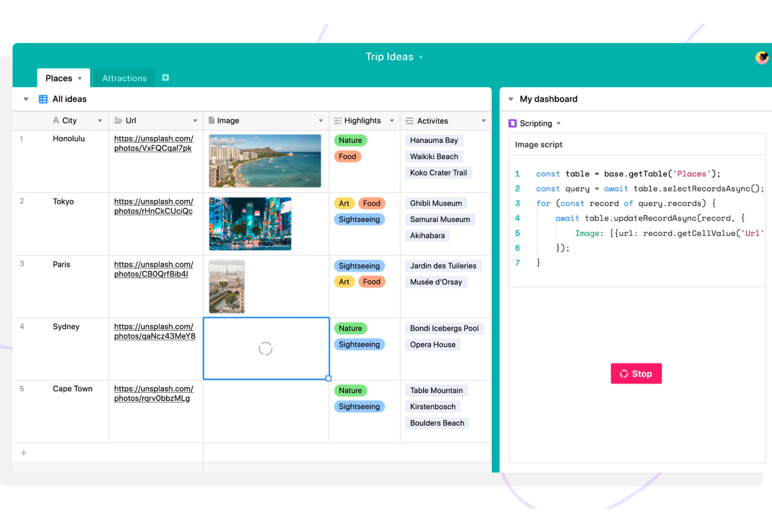Click the All ideas grid view icon
772x532 pixels.
(43, 99)
